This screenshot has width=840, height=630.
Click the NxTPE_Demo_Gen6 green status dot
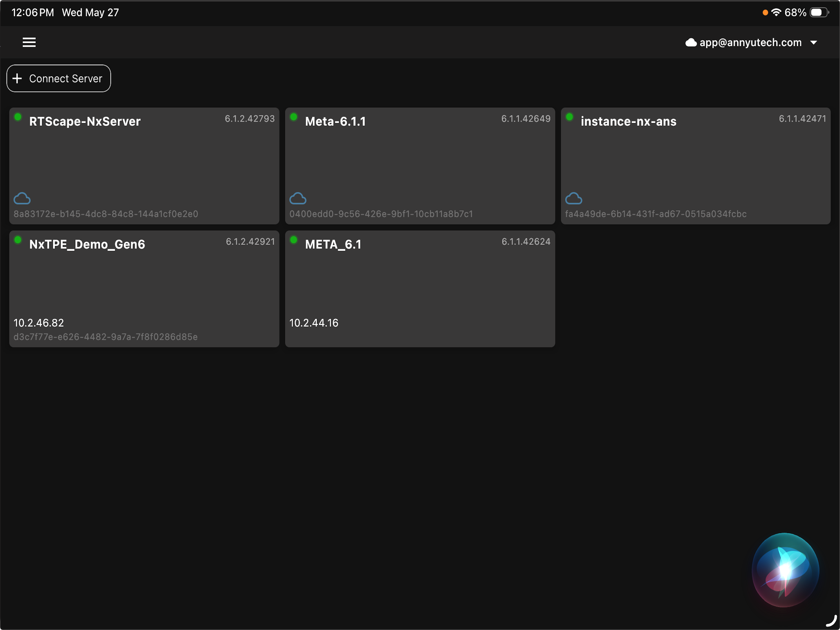pyautogui.click(x=18, y=239)
